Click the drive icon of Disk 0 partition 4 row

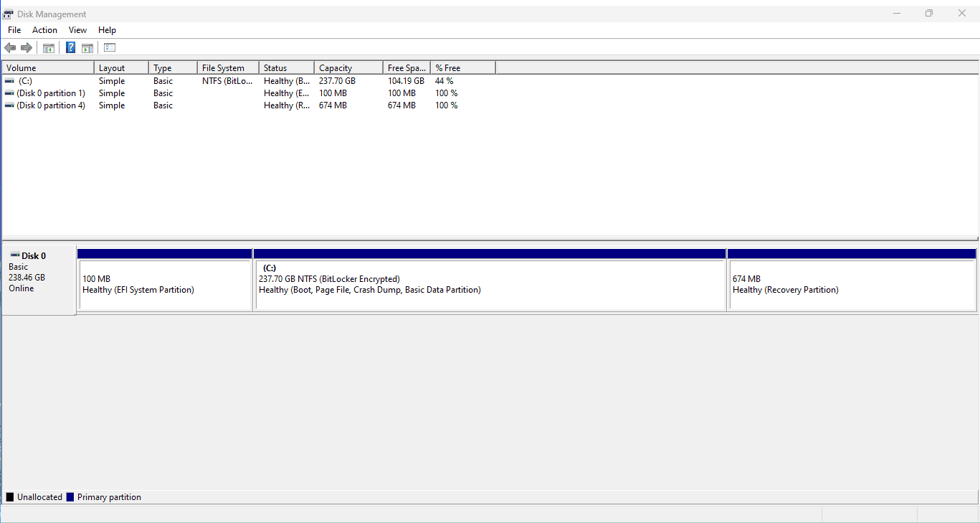[9, 105]
